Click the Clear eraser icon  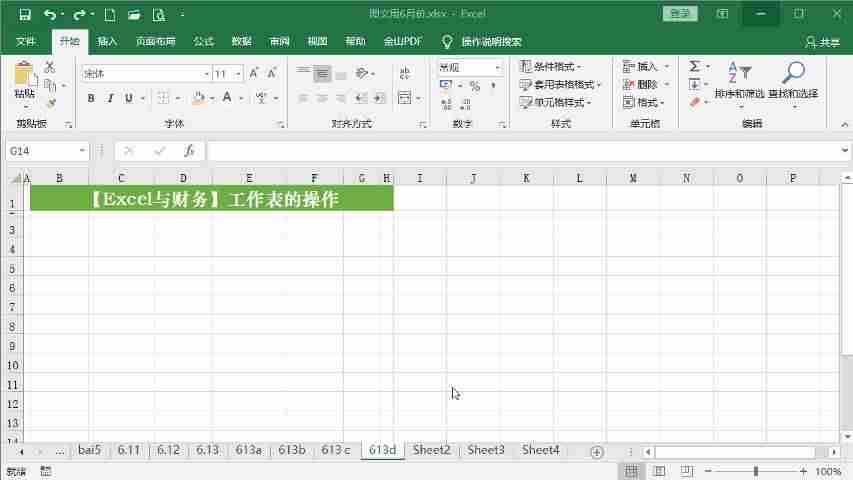point(695,102)
